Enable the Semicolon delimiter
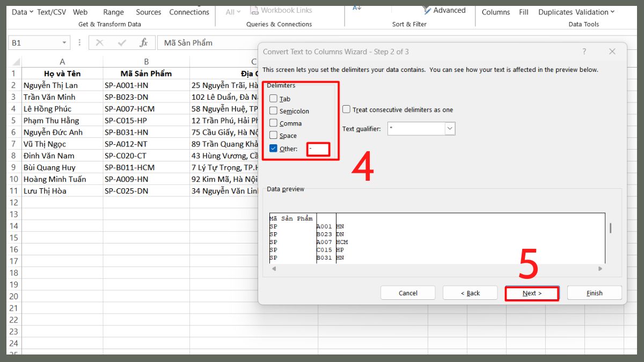644x362 pixels. 274,111
